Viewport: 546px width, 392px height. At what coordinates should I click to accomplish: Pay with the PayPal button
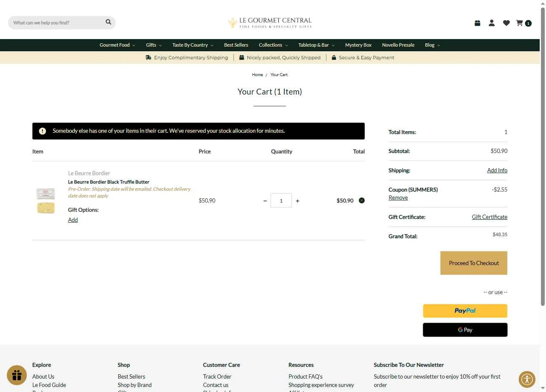[465, 311]
